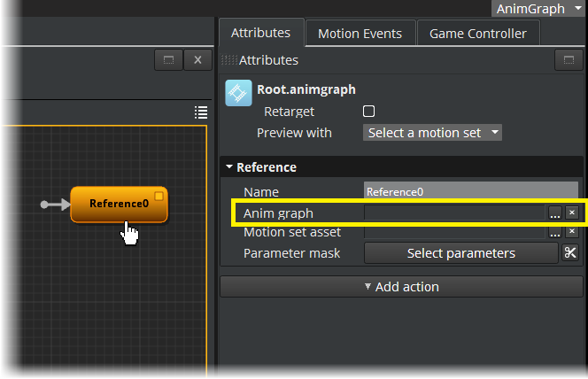
Task: Click the Root.animgraph file icon
Action: (238, 93)
